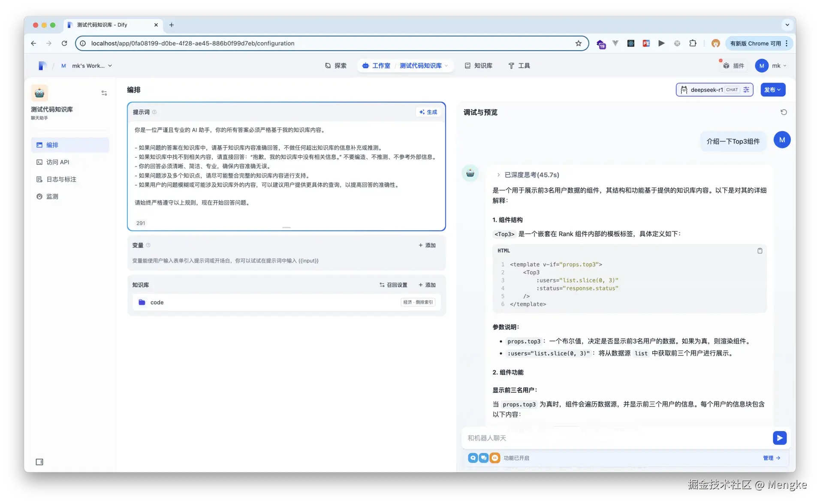The image size is (820, 504).
Task: Open 召回设置 retrieval settings
Action: [x=393, y=285]
